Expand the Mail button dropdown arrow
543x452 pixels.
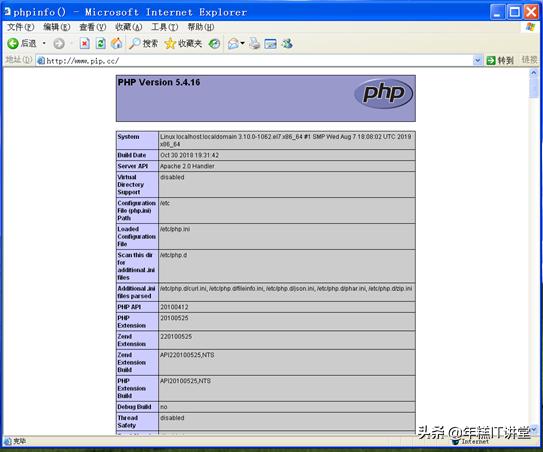[x=242, y=43]
